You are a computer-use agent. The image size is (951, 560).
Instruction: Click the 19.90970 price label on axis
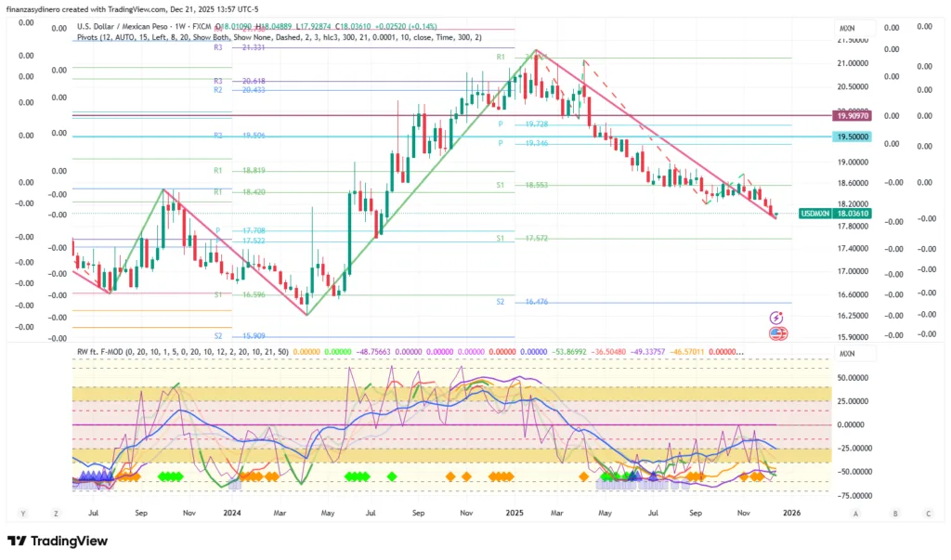tap(853, 116)
